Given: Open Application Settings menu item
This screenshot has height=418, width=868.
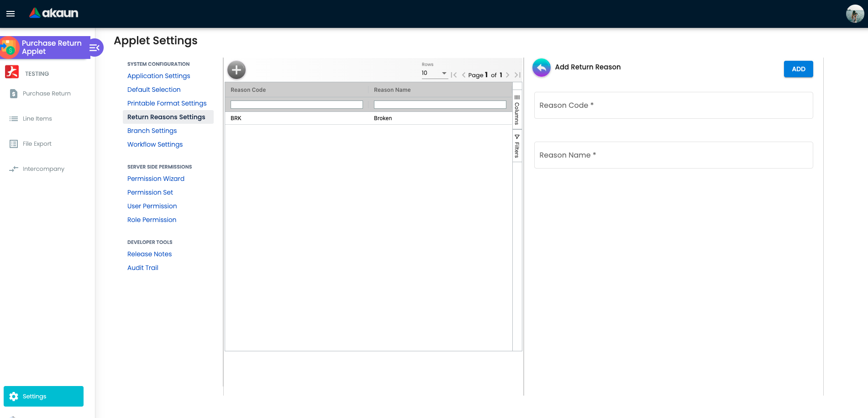Looking at the screenshot, I should point(158,76).
